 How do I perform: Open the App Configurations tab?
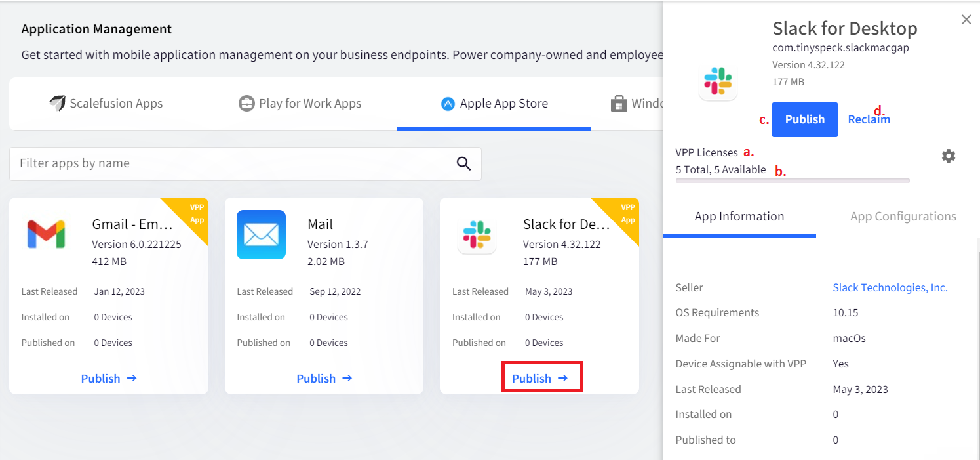click(x=903, y=217)
